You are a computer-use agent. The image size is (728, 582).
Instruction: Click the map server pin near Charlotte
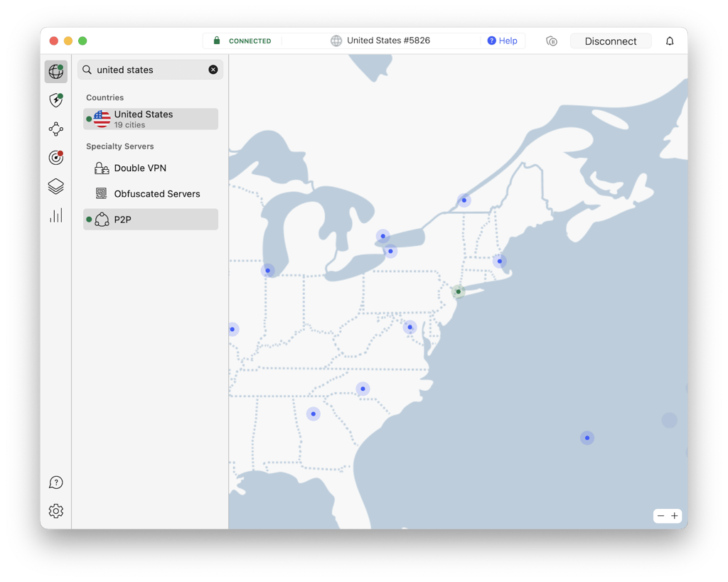pyautogui.click(x=363, y=389)
